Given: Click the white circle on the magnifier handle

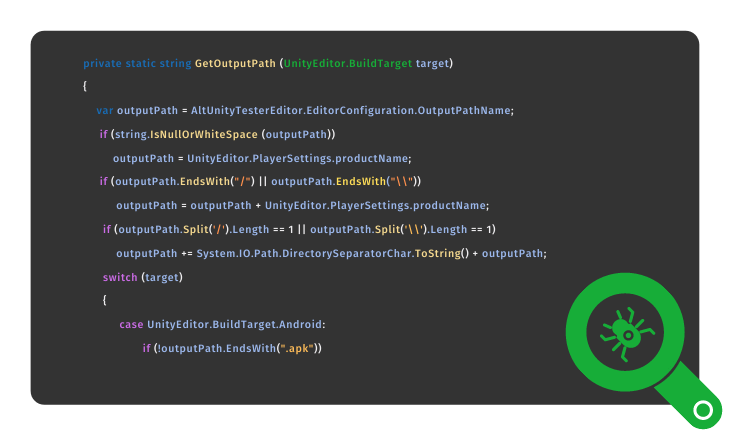Looking at the screenshot, I should 703,410.
